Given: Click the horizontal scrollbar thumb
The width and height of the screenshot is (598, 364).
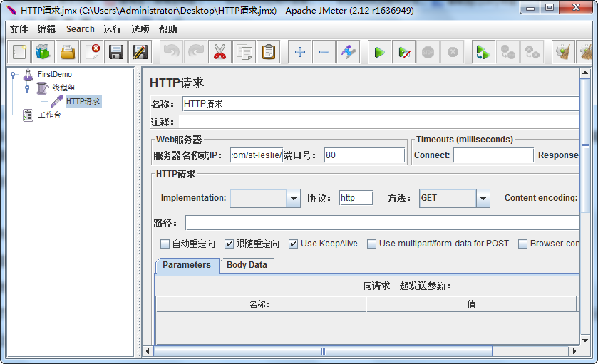Looking at the screenshot, I should tap(323, 351).
